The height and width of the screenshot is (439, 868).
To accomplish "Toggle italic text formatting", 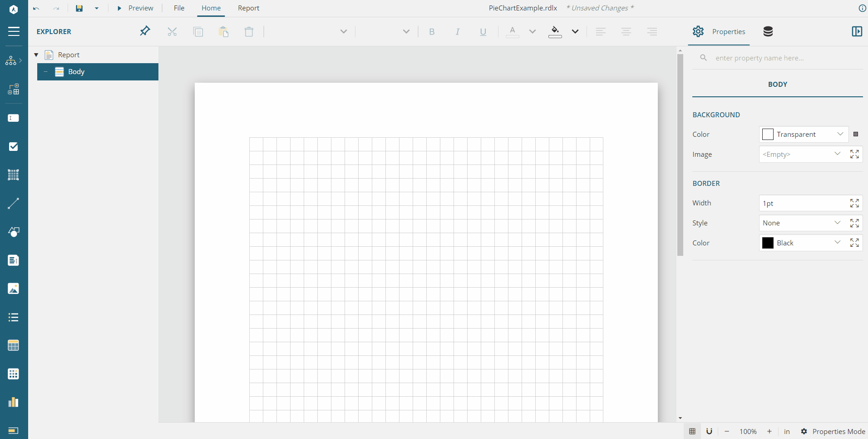I will (458, 32).
